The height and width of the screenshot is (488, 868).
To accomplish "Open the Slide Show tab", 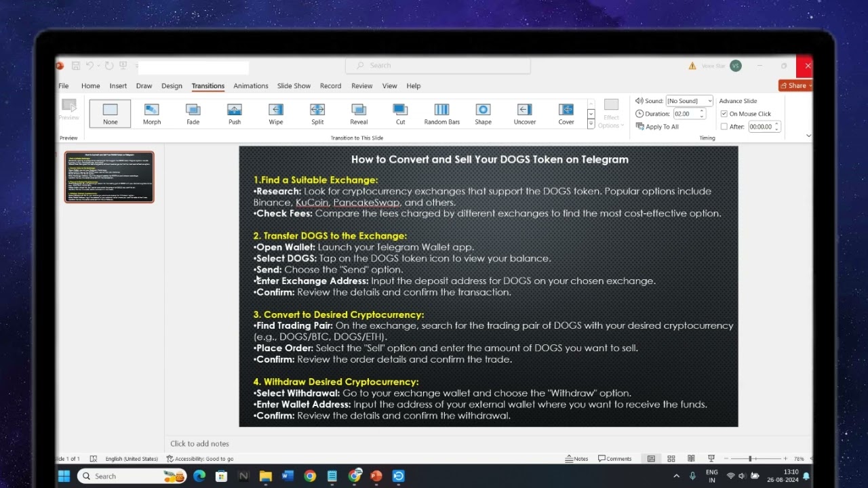I will 294,86.
